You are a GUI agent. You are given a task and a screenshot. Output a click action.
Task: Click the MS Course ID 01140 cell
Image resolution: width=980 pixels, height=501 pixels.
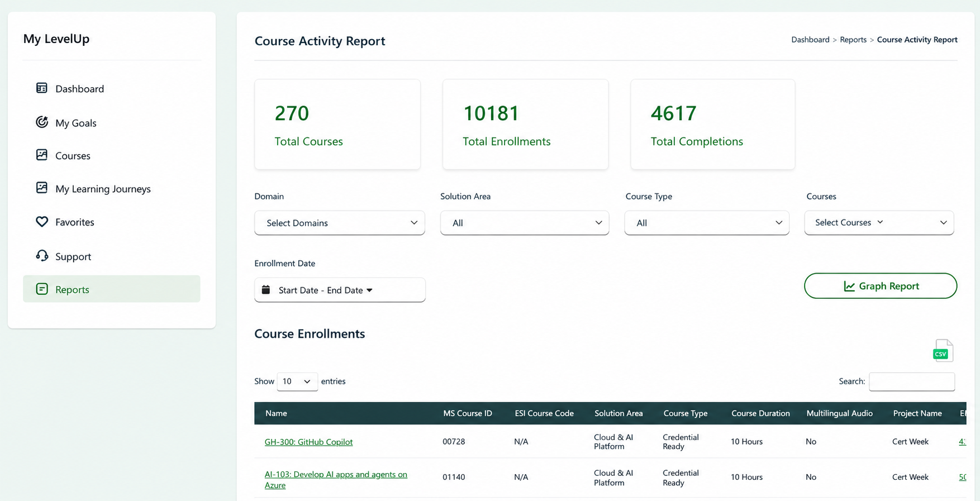pos(454,477)
